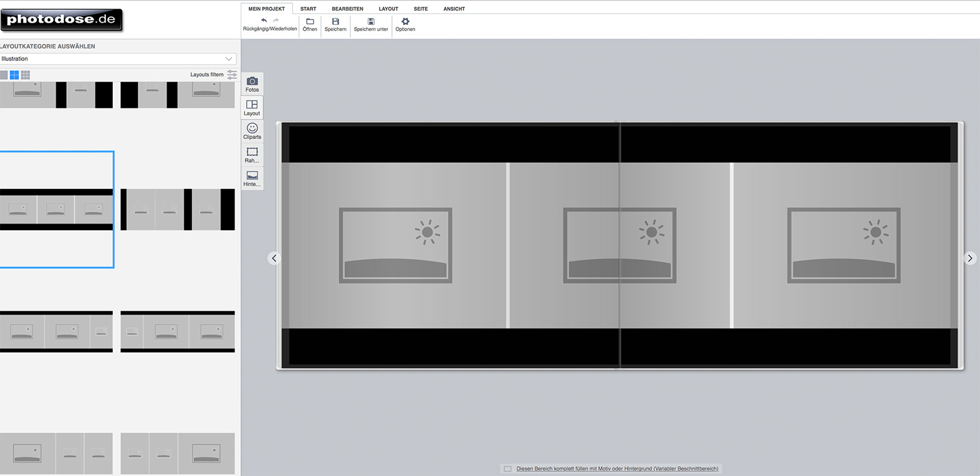Open the Hintergrund backgrounds panel
Viewport: 980px width, 476px height.
click(x=252, y=179)
